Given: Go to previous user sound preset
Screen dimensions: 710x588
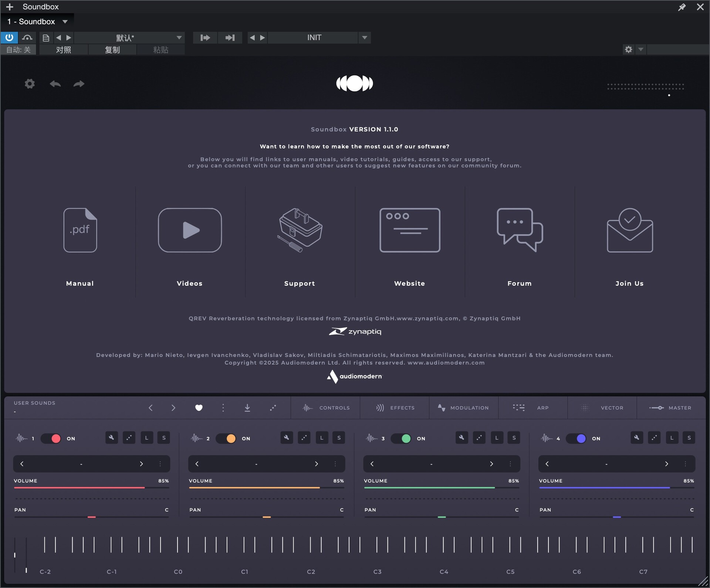Looking at the screenshot, I should click(151, 408).
